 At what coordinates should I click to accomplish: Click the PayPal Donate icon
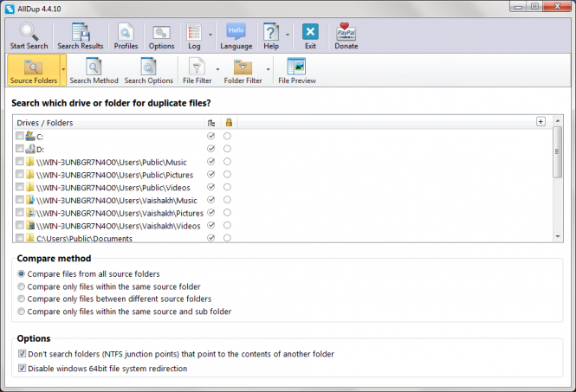(x=346, y=33)
